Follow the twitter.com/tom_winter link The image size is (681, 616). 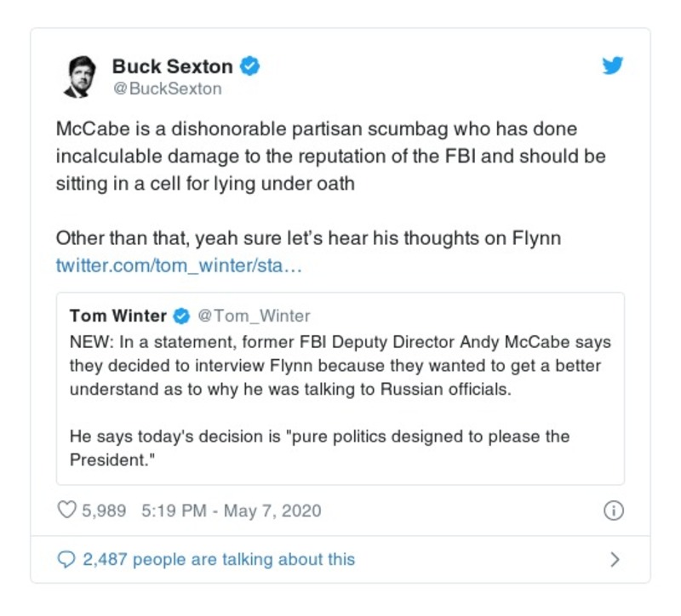(x=179, y=265)
